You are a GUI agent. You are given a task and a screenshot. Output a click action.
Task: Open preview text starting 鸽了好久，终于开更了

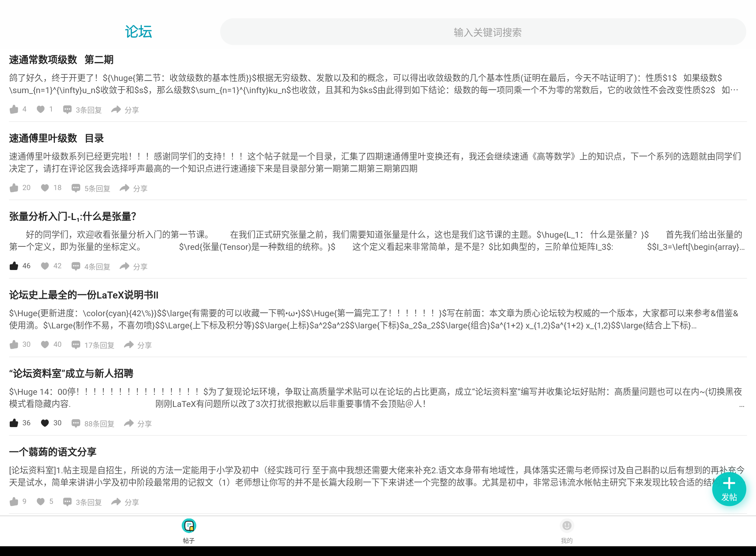point(374,84)
